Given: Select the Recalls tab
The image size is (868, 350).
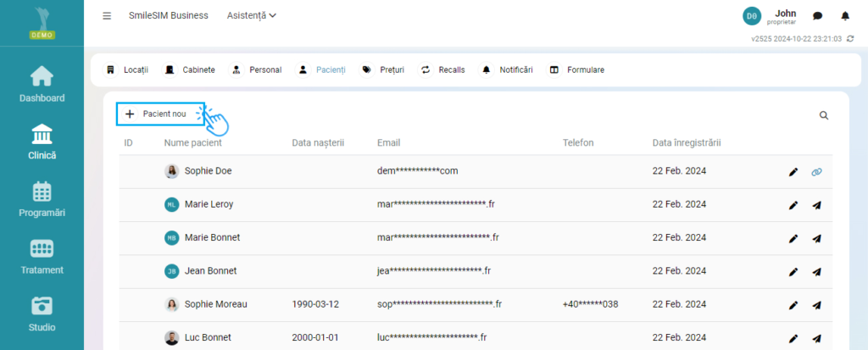Looking at the screenshot, I should (442, 69).
